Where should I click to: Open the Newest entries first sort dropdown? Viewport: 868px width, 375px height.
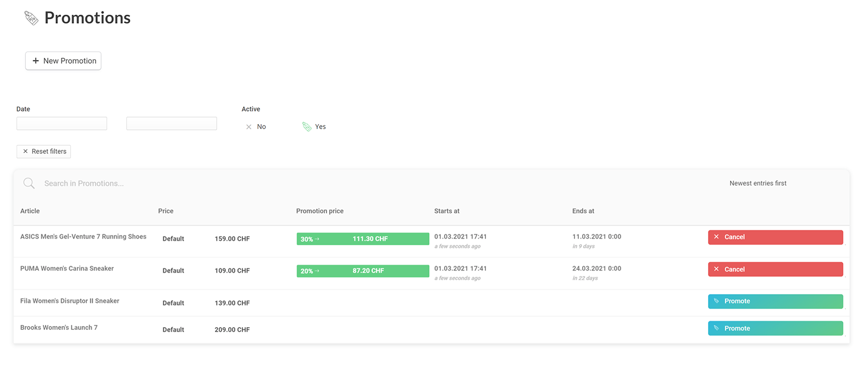(758, 183)
